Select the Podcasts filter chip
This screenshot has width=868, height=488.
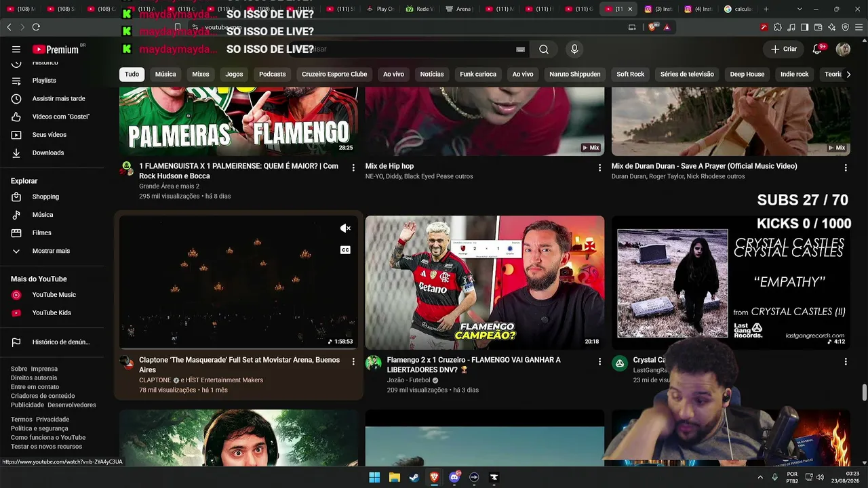[273, 75]
